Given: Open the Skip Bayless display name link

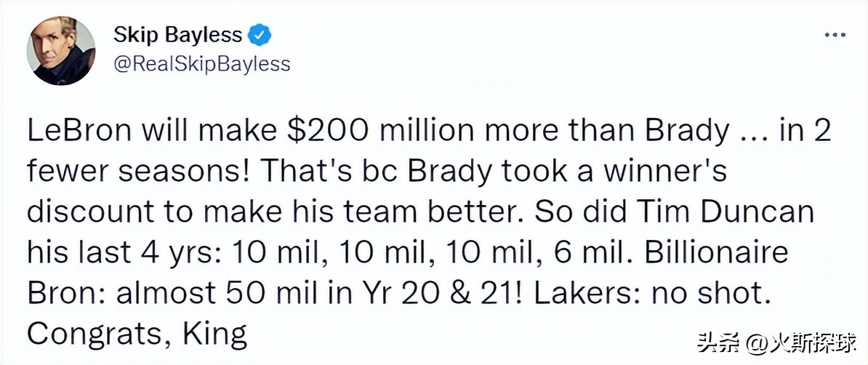Looking at the screenshot, I should [x=177, y=35].
